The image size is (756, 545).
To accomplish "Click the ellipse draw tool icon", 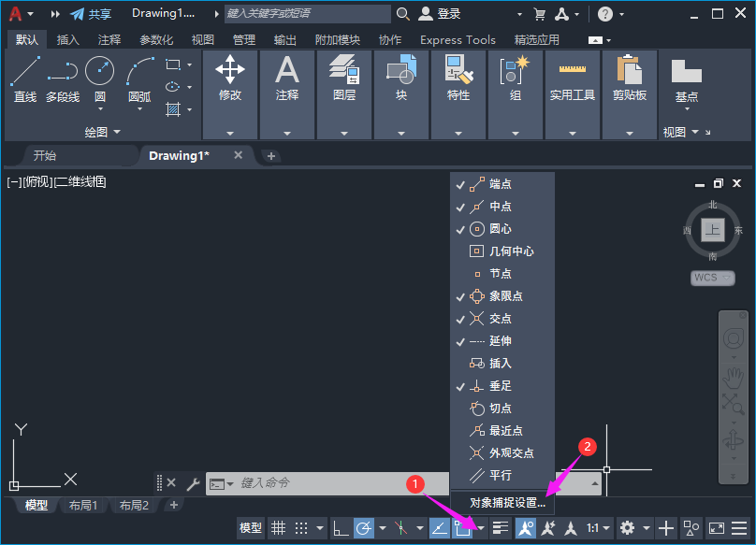I will 172,87.
